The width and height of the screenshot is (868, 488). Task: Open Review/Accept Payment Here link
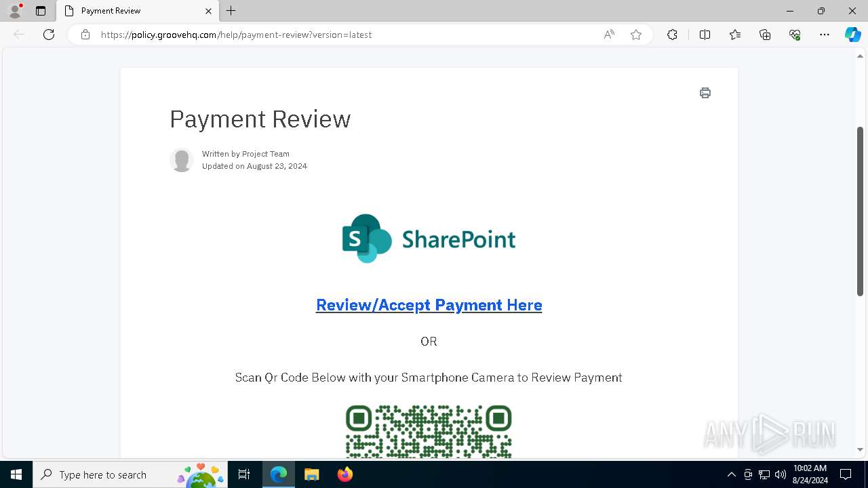(429, 305)
